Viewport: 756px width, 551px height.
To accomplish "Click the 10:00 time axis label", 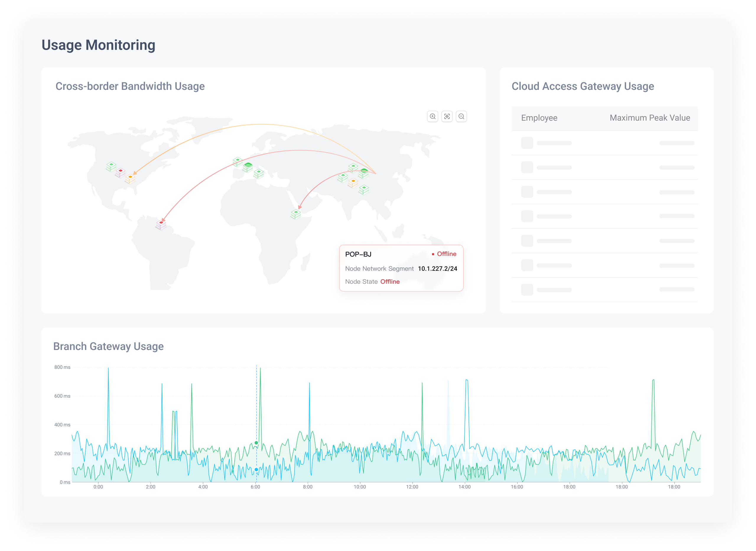I will click(x=360, y=487).
